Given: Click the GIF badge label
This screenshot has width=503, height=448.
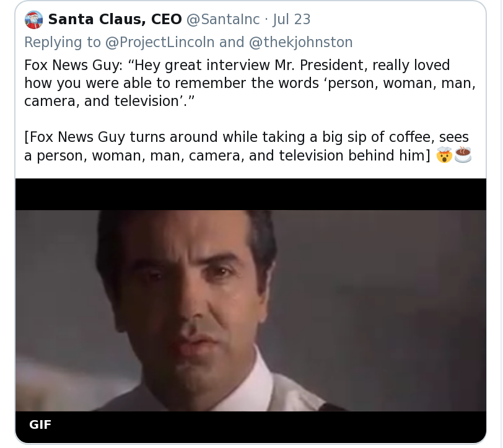Looking at the screenshot, I should [x=40, y=425].
